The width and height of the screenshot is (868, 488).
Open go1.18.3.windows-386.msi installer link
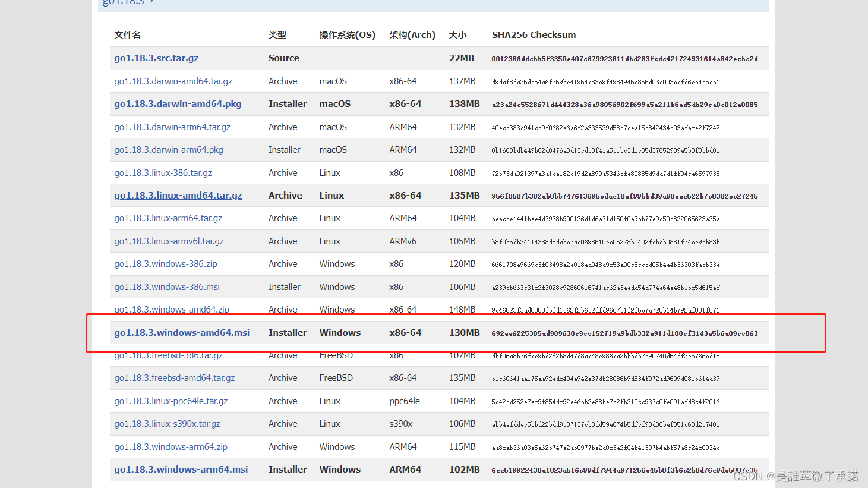coord(167,287)
